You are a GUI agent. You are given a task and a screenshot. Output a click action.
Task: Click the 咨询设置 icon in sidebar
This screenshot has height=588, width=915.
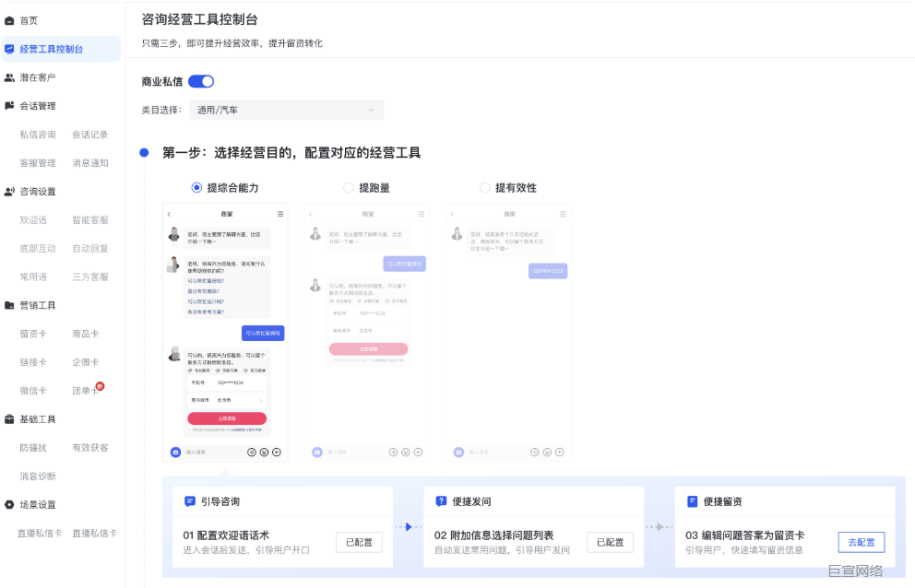point(9,192)
